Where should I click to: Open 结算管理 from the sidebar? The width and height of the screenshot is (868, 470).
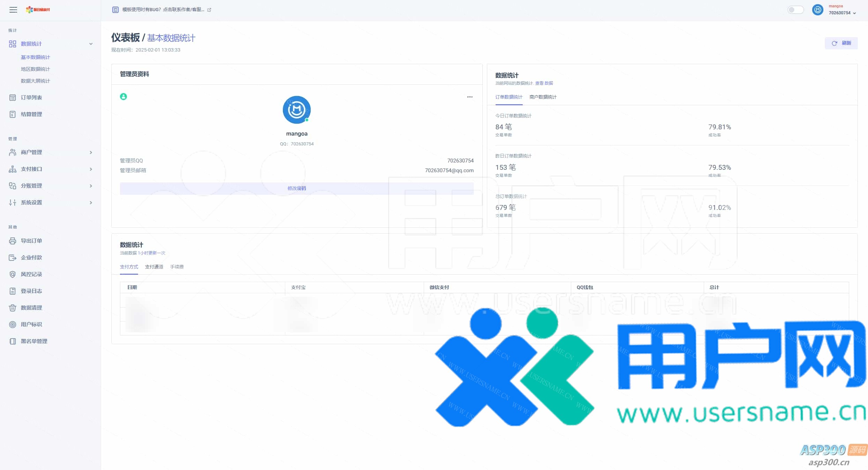(31, 114)
